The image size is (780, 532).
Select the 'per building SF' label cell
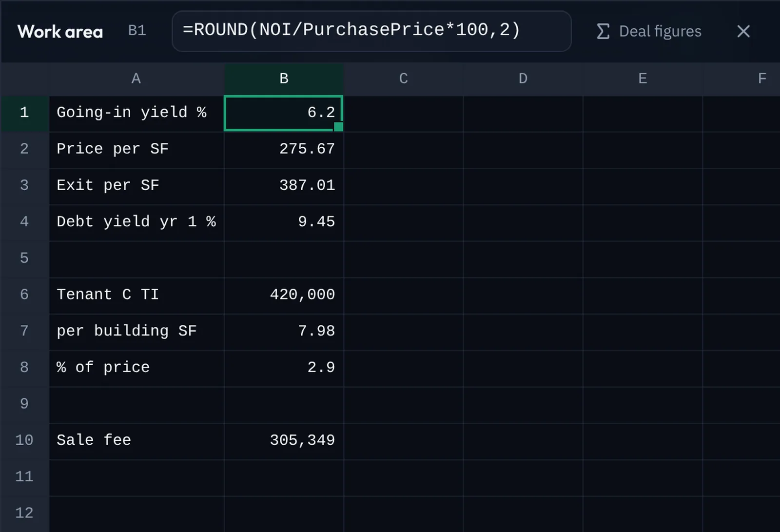click(136, 332)
